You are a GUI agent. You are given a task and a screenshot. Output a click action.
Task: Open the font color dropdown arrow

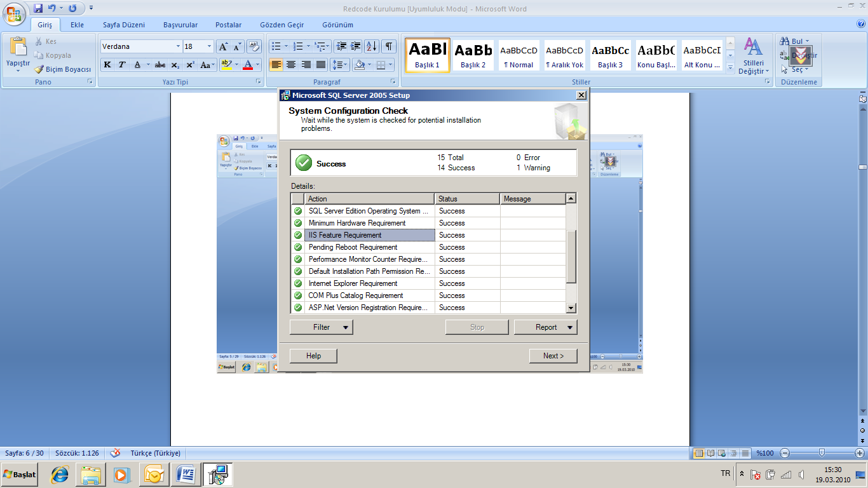click(258, 65)
